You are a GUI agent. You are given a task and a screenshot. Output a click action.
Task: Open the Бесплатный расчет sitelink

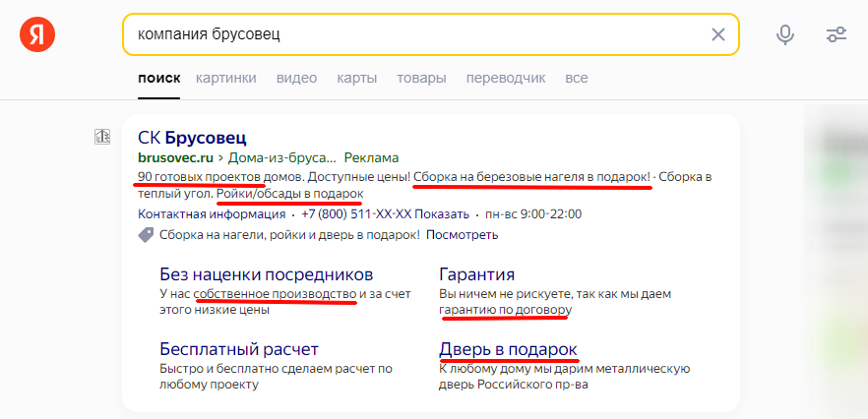[239, 349]
